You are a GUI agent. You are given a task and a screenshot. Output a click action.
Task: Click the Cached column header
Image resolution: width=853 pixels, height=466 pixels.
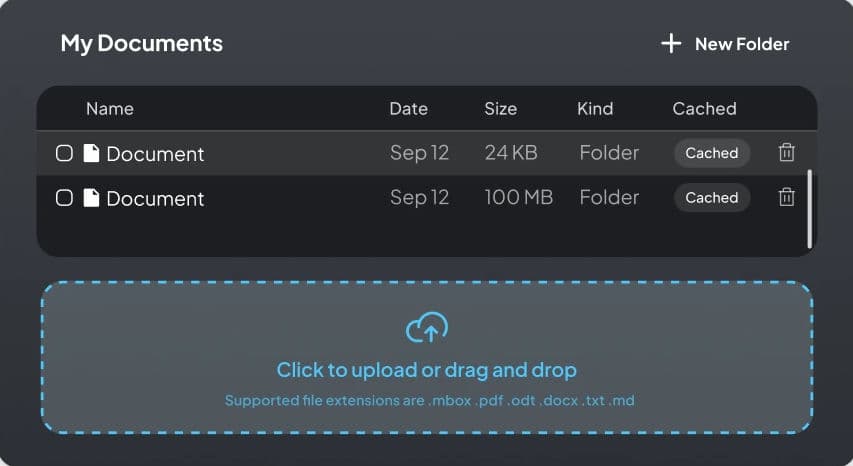[704, 109]
